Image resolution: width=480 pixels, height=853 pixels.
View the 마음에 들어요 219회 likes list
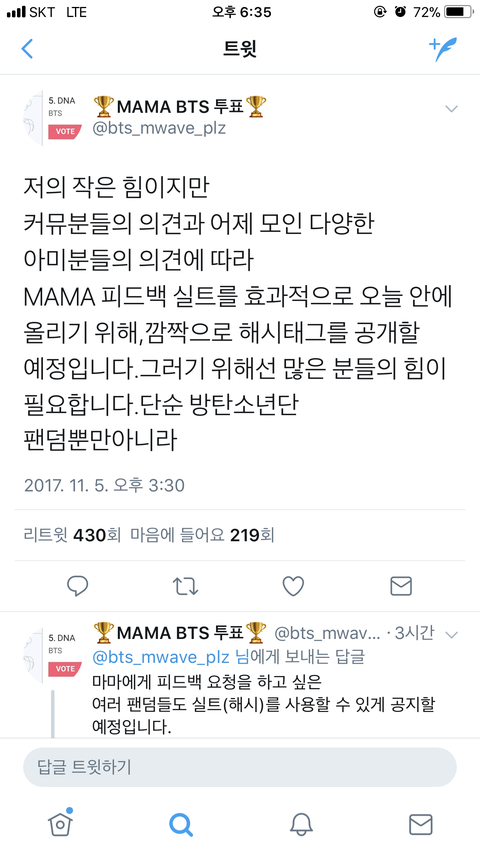pyautogui.click(x=202, y=535)
